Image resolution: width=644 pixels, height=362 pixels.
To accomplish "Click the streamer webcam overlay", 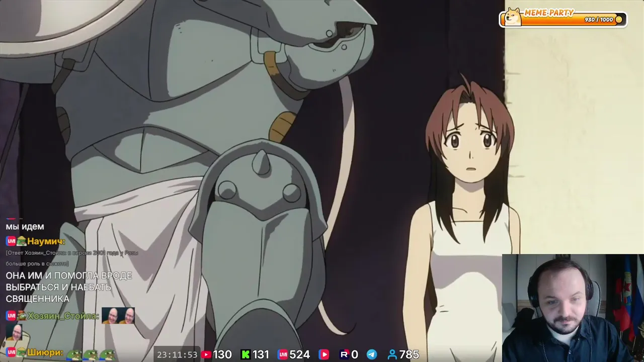I will coord(573,308).
